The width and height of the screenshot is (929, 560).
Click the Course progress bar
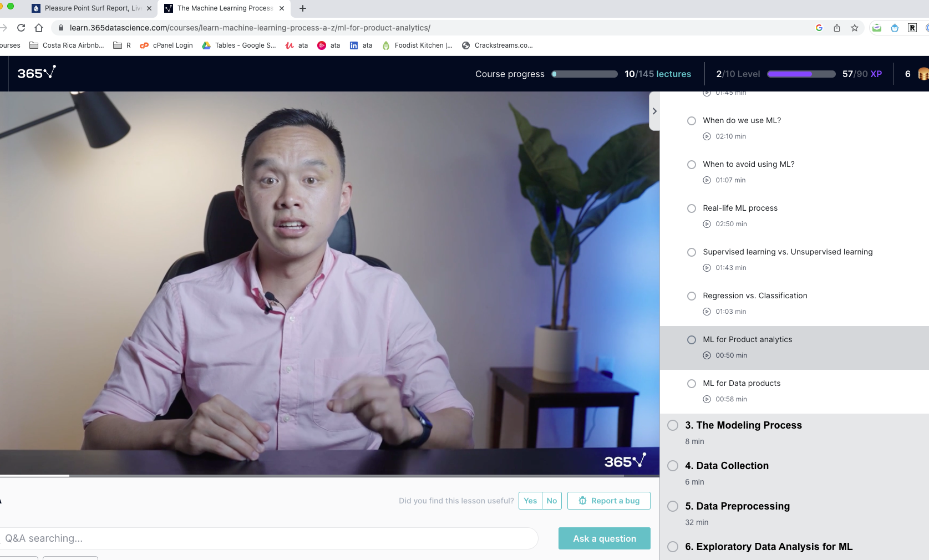point(585,74)
